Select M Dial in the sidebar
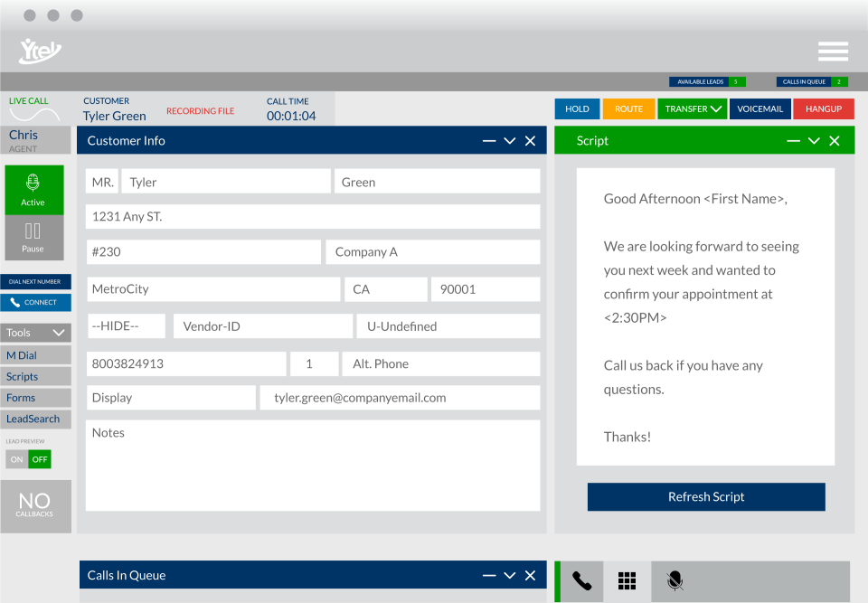Image resolution: width=868 pixels, height=603 pixels. [34, 354]
